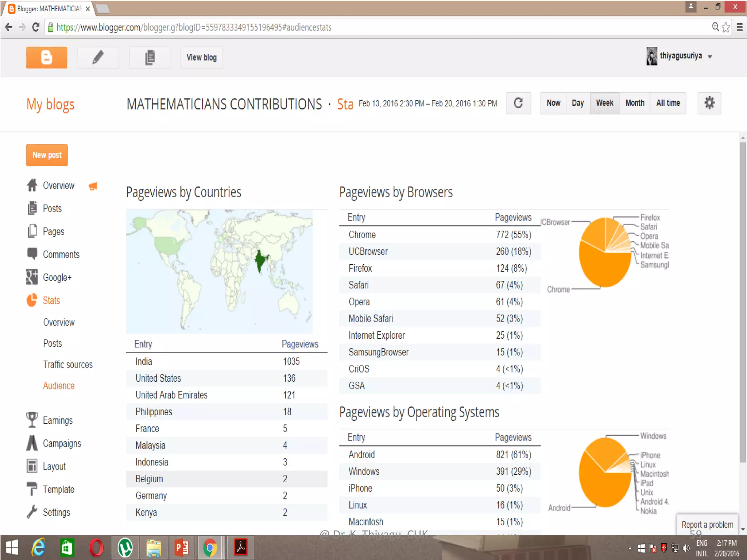Select the Month time range
This screenshot has width=747, height=560.
click(x=635, y=103)
